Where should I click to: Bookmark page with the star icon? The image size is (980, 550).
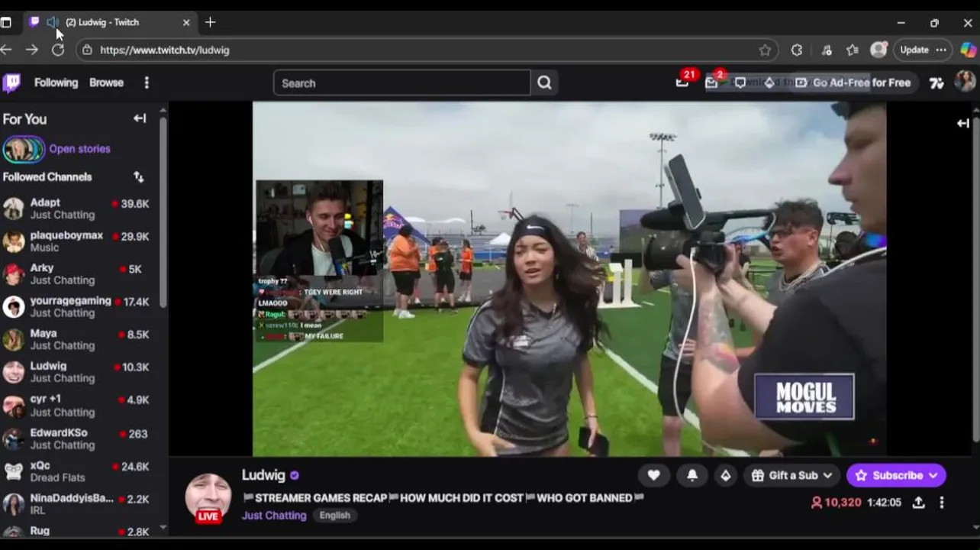click(x=765, y=50)
